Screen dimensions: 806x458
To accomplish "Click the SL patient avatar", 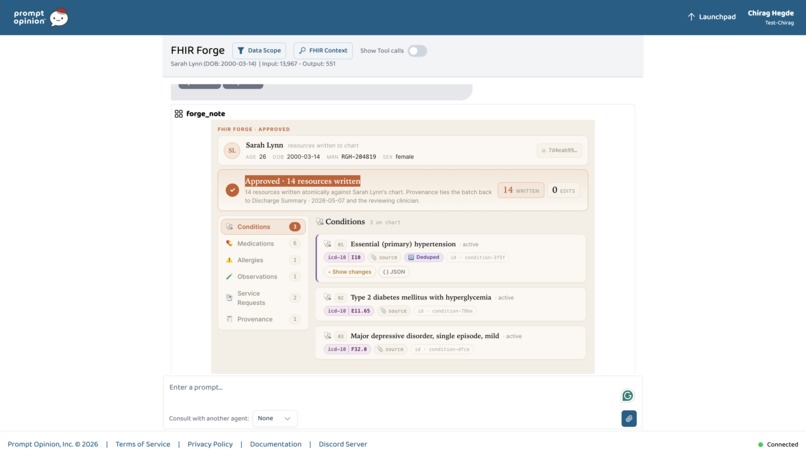I will [232, 151].
